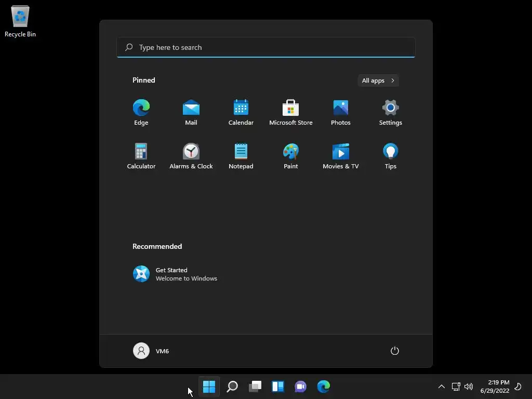Open Settings from pinned apps

coord(391,112)
